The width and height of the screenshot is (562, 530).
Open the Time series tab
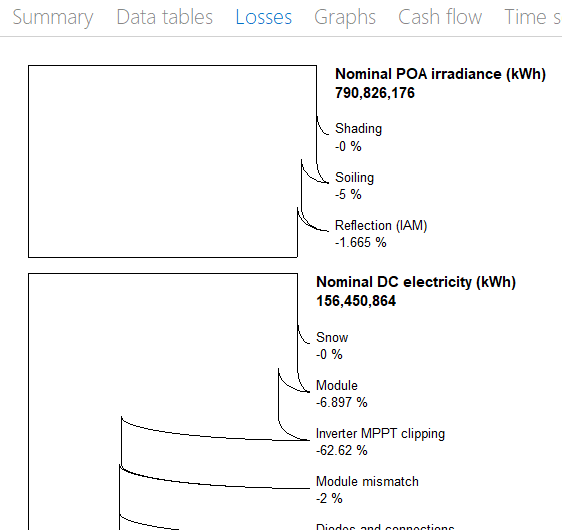pyautogui.click(x=533, y=17)
